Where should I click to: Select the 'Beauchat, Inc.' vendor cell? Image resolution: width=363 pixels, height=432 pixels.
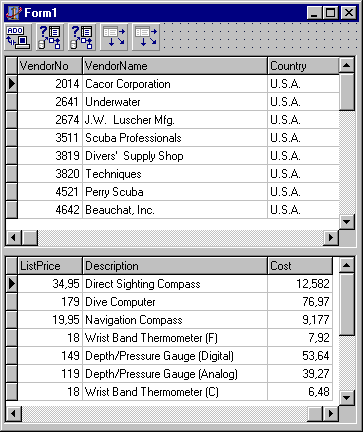tap(175, 210)
